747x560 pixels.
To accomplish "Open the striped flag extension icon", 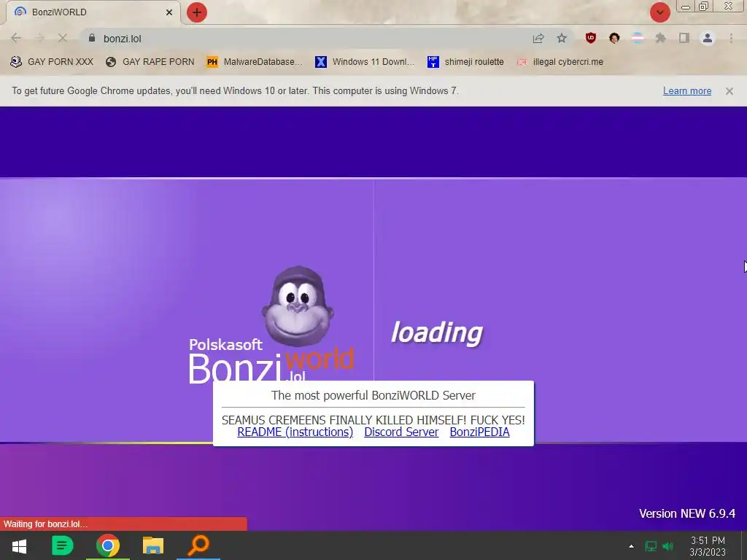I will click(638, 38).
